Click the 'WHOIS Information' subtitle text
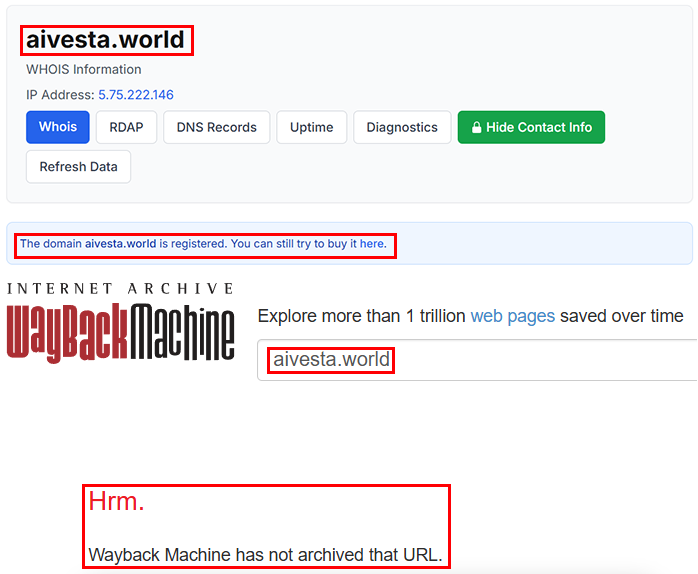This screenshot has height=574, width=698. coord(84,69)
